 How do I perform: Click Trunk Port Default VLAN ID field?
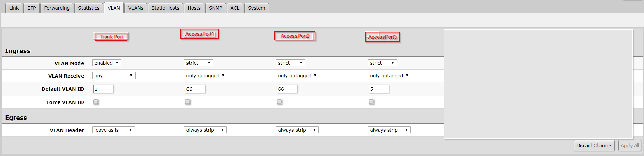click(x=103, y=89)
